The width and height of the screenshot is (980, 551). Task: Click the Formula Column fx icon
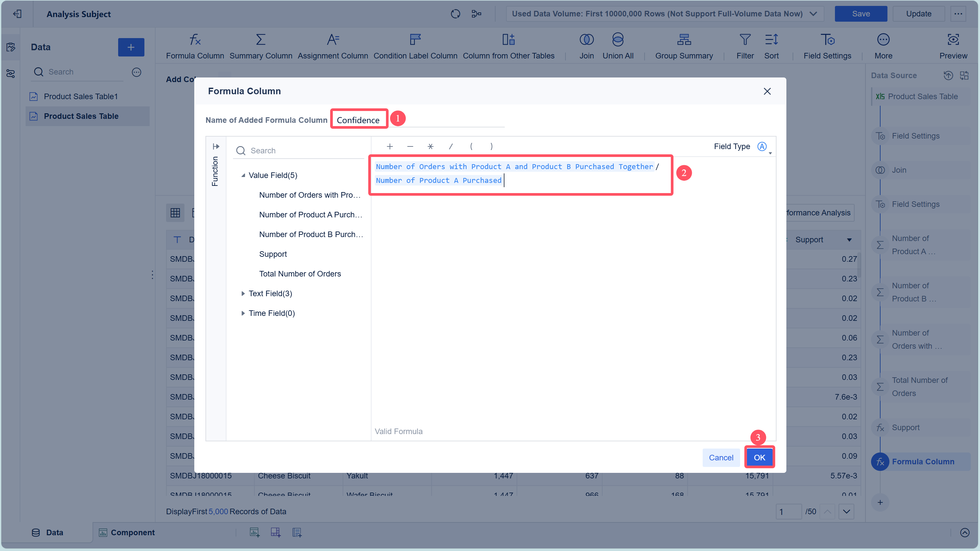[x=195, y=40]
